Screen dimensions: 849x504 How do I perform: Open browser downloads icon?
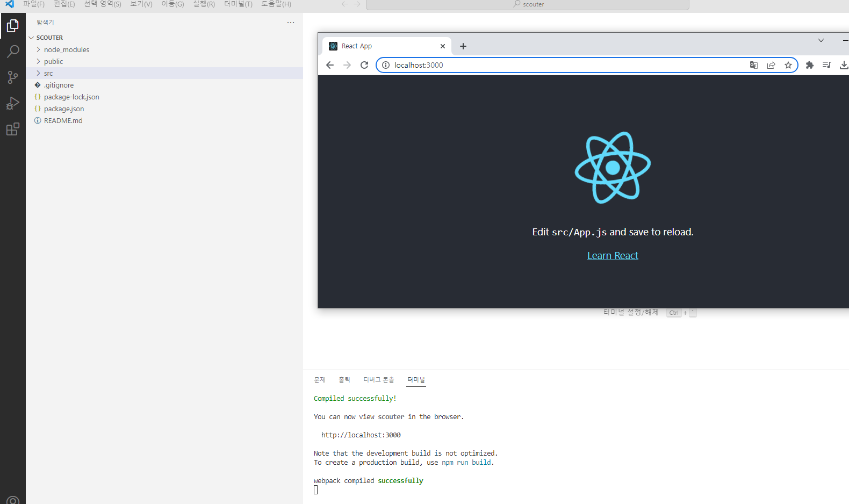tap(844, 65)
